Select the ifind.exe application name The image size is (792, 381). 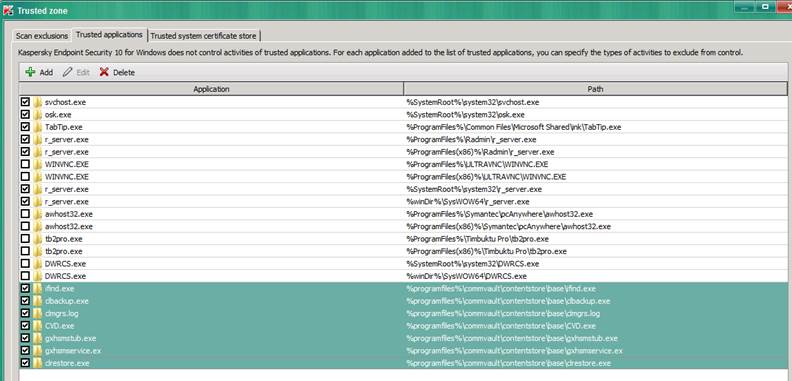pyautogui.click(x=60, y=289)
